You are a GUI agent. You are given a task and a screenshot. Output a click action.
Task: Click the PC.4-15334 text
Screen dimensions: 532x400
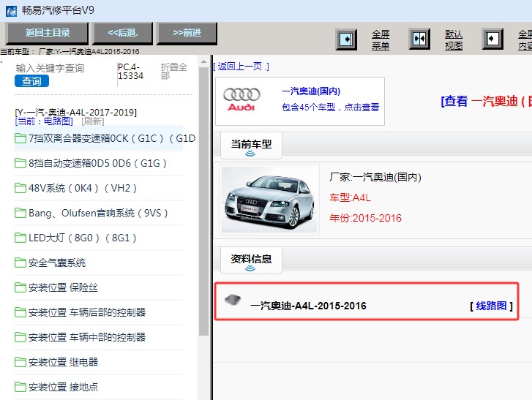point(131,72)
